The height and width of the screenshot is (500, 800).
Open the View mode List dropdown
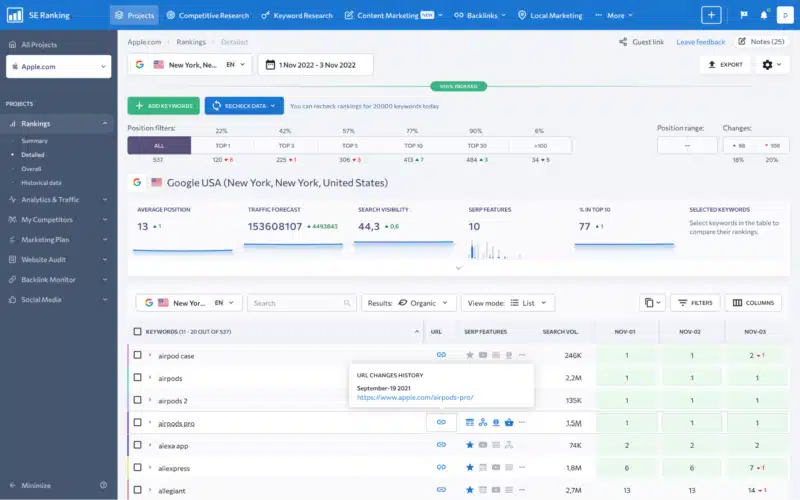tap(509, 302)
